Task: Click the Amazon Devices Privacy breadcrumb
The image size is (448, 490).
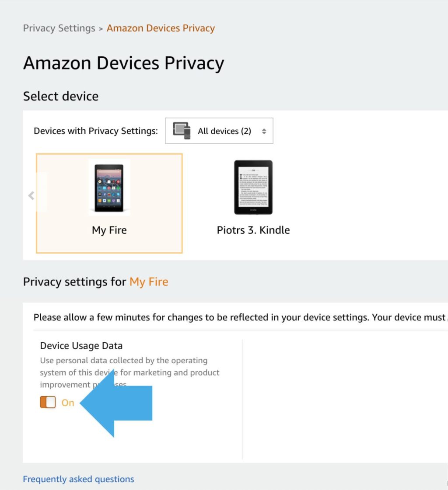Action: coord(160,28)
